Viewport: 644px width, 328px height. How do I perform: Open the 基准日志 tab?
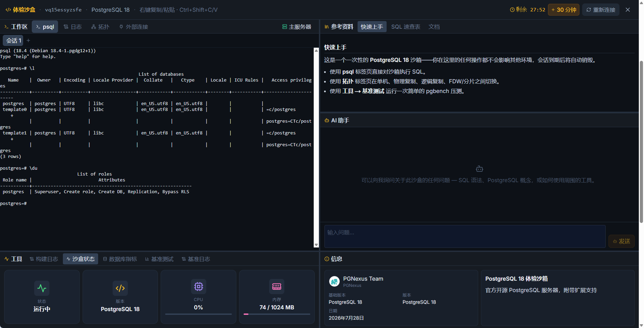tap(196, 259)
